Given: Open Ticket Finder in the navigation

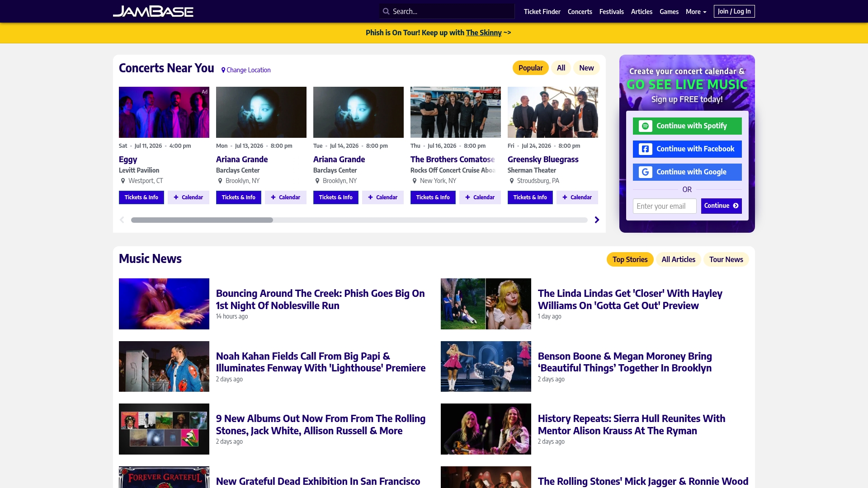Looking at the screenshot, I should point(542,12).
